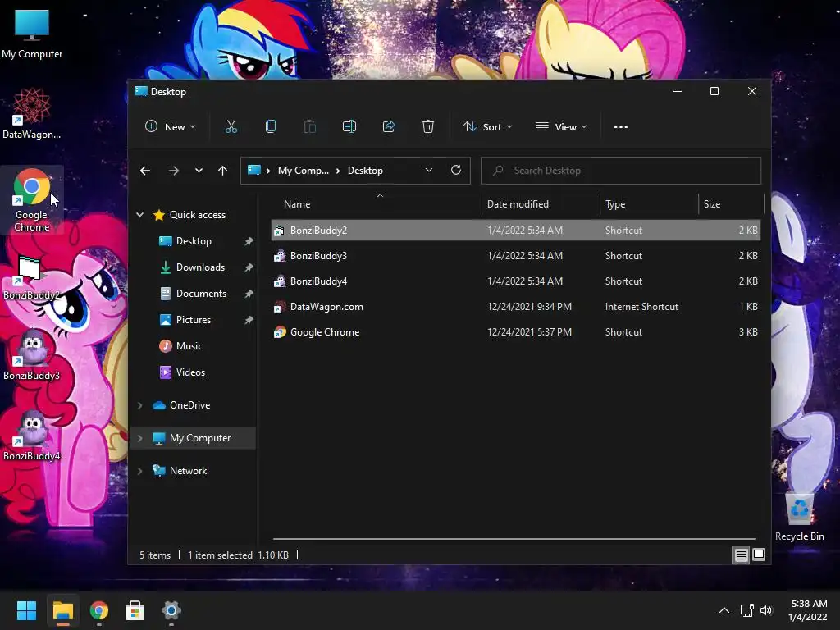The height and width of the screenshot is (630, 840).
Task: Open Settings from the taskbar
Action: click(x=171, y=610)
